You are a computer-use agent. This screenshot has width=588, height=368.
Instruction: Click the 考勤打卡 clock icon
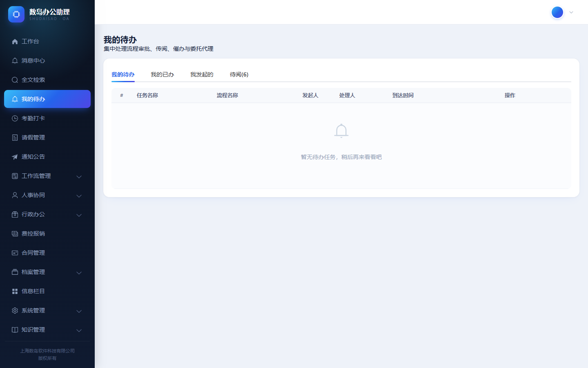[15, 118]
